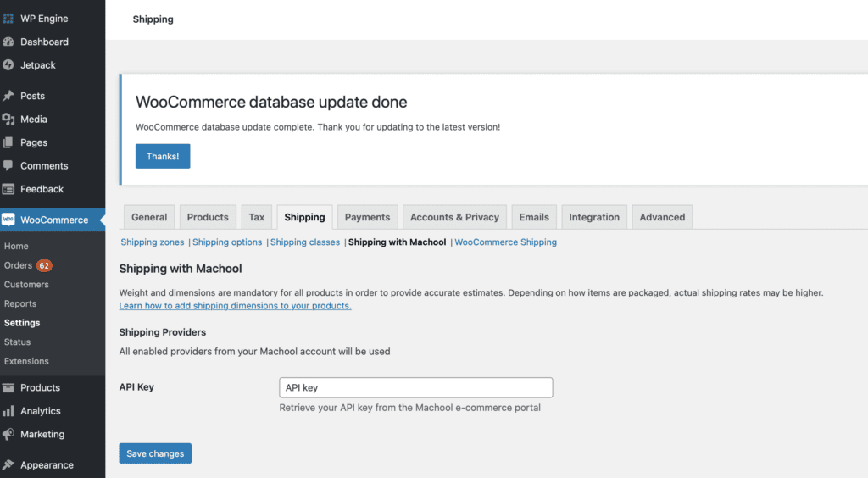Open the Shipping classes link
This screenshot has height=478, width=868.
click(x=305, y=242)
